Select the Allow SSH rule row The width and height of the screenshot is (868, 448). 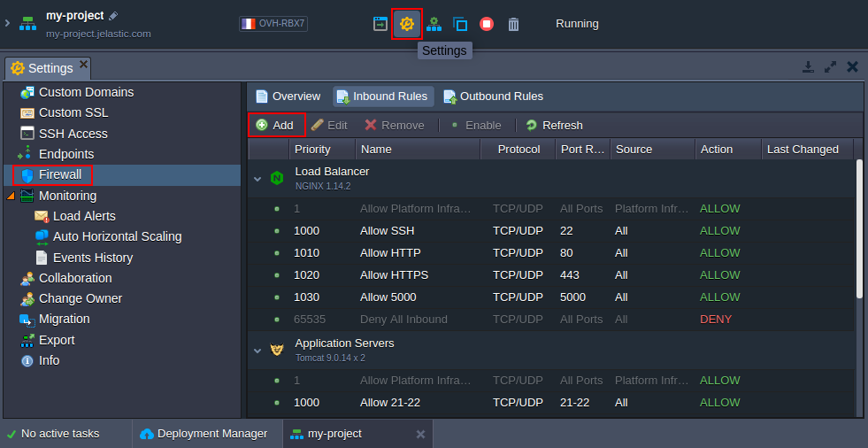pyautogui.click(x=551, y=231)
